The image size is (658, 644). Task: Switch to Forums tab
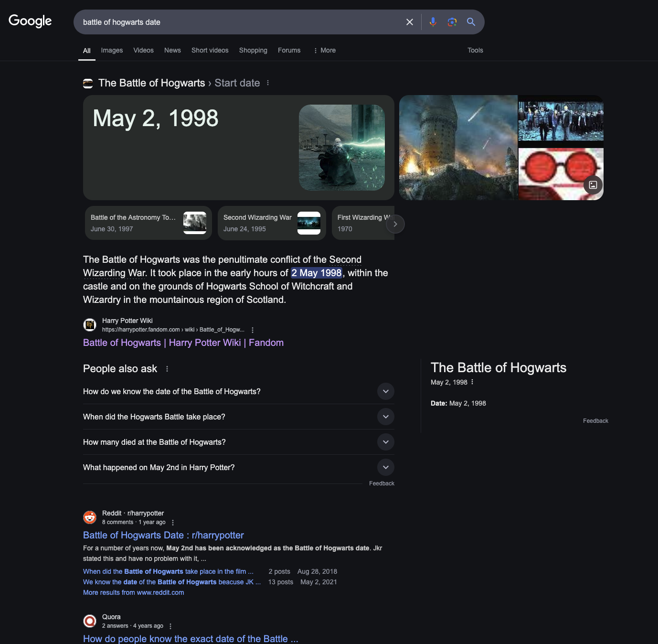289,50
